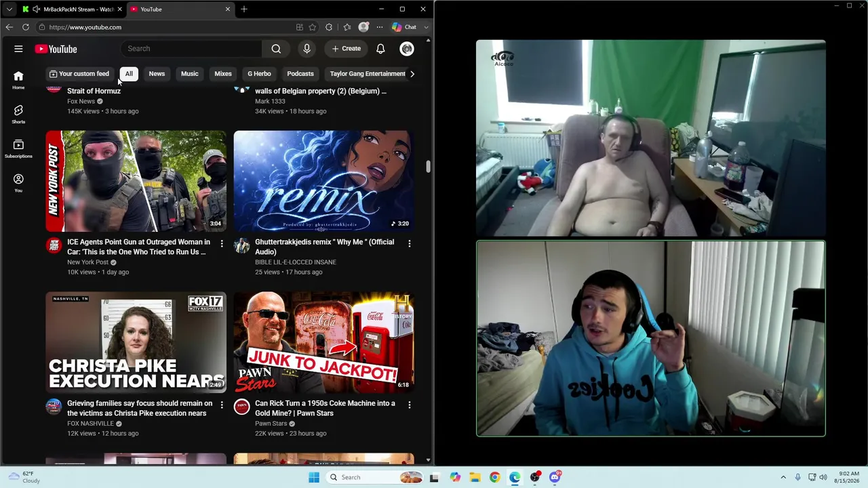Open the FOX NASHVILLE channel avatar
The width and height of the screenshot is (868, 488).
54,406
